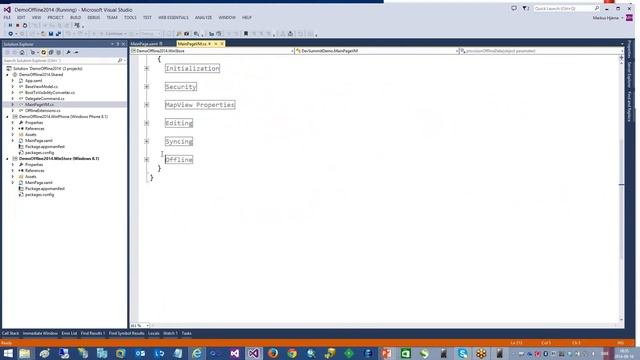Image resolution: width=640 pixels, height=360 pixels.
Task: Click the Visual Studio logo in title bar
Action: [x=7, y=9]
